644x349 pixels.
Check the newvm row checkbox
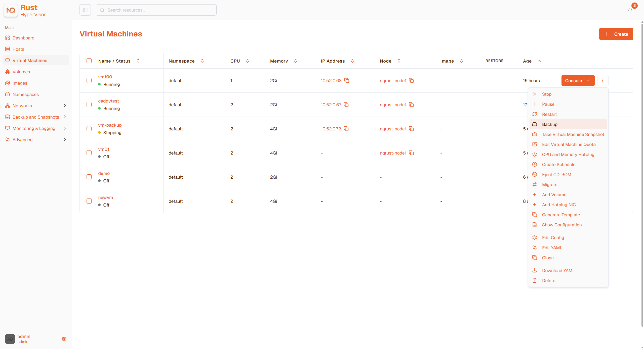(89, 201)
